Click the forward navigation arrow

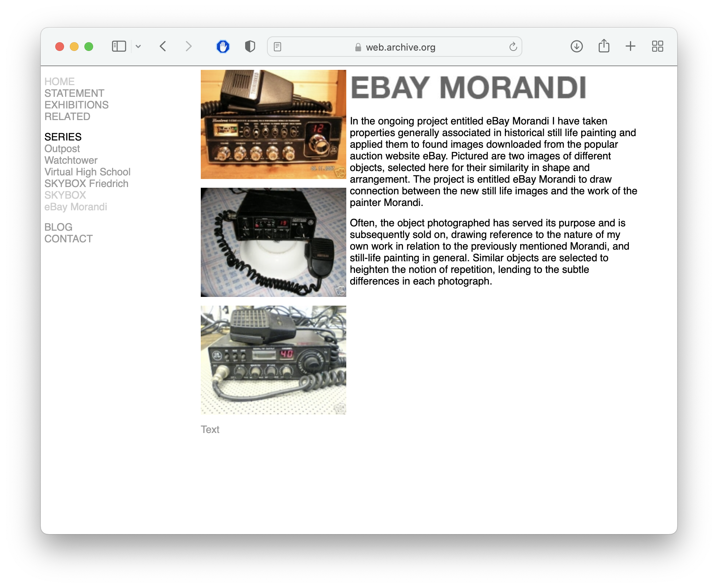[188, 47]
